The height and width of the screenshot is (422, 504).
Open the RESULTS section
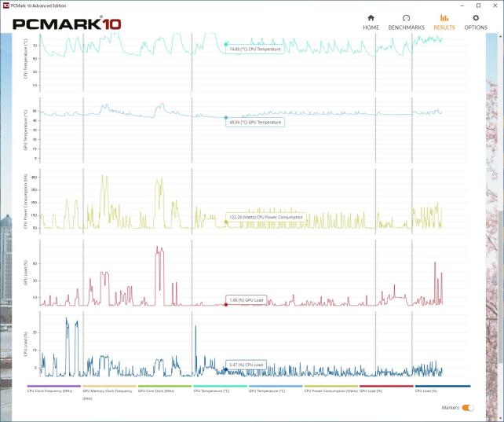[444, 22]
